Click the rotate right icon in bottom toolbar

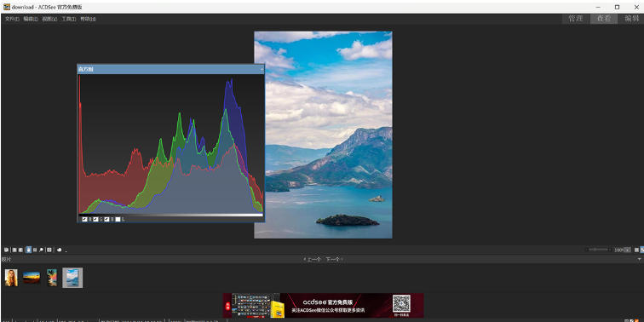tap(20, 250)
